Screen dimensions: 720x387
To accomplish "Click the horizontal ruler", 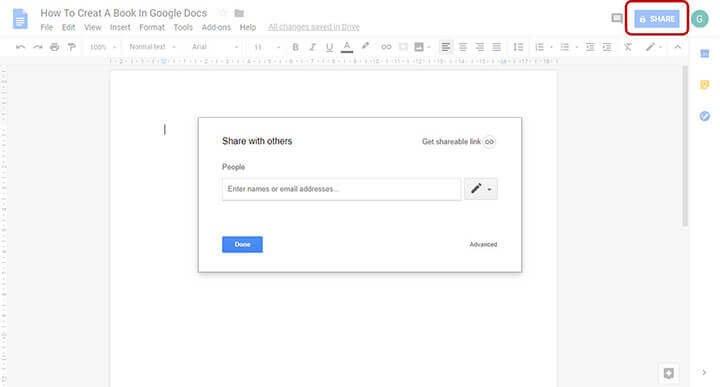I will click(x=333, y=61).
